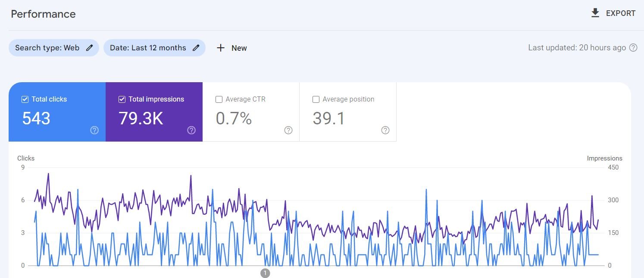Click the plus icon to add filter
The width and height of the screenshot is (644, 278).
pyautogui.click(x=221, y=48)
